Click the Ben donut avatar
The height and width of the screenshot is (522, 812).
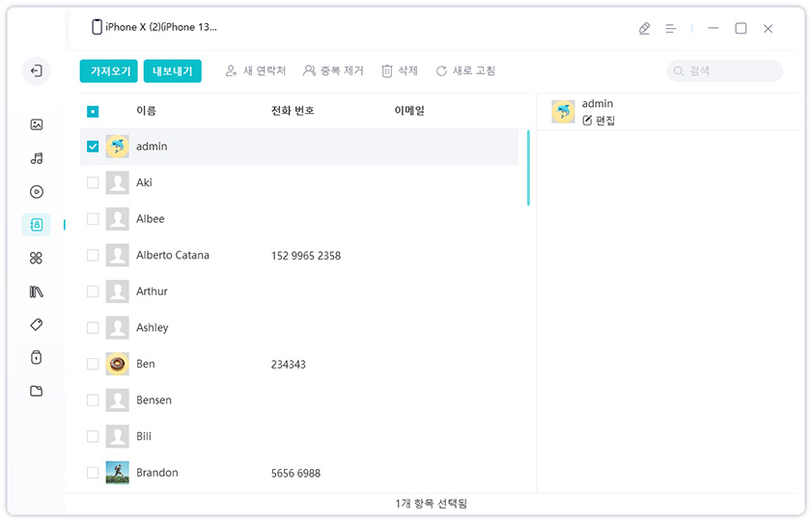pyautogui.click(x=118, y=364)
